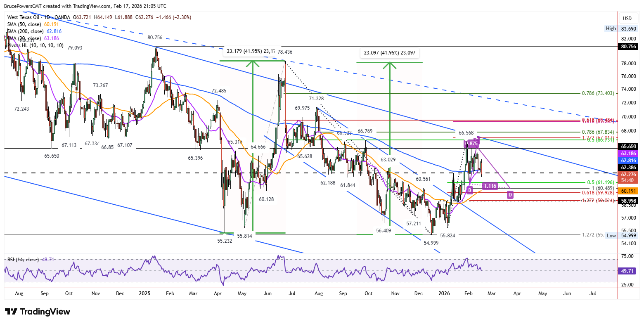This screenshot has height=324, width=644.
Task: Select the purple 1.116 ratio label
Action: [x=490, y=186]
